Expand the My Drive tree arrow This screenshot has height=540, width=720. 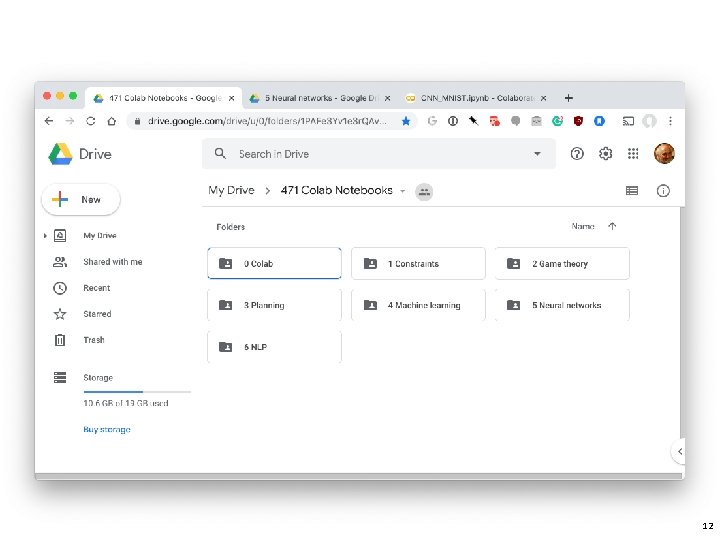[45, 236]
